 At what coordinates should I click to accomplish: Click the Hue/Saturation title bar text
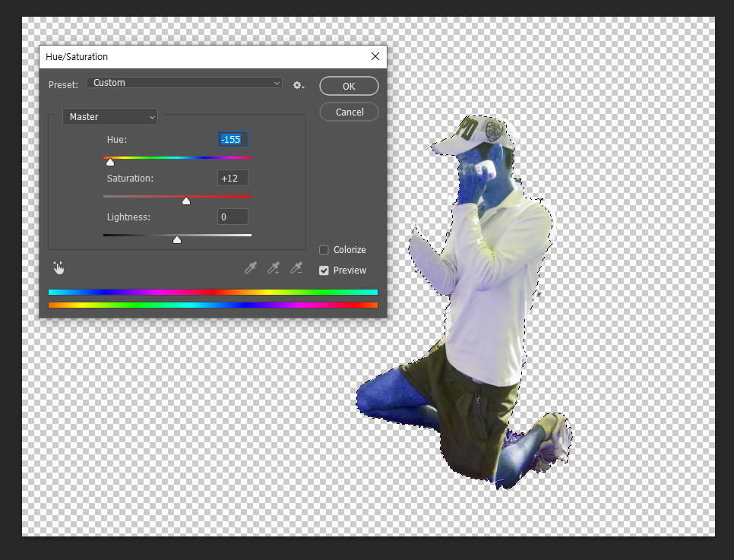(77, 57)
